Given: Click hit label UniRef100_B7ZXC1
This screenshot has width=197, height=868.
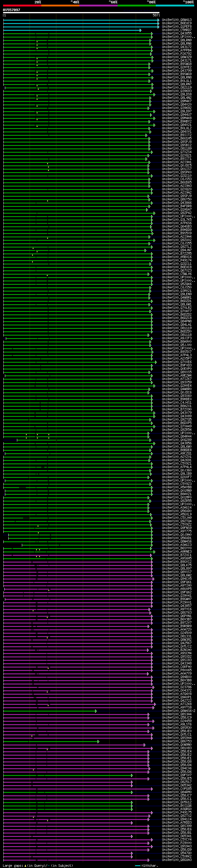Looking at the screenshot, I should tap(177, 555).
